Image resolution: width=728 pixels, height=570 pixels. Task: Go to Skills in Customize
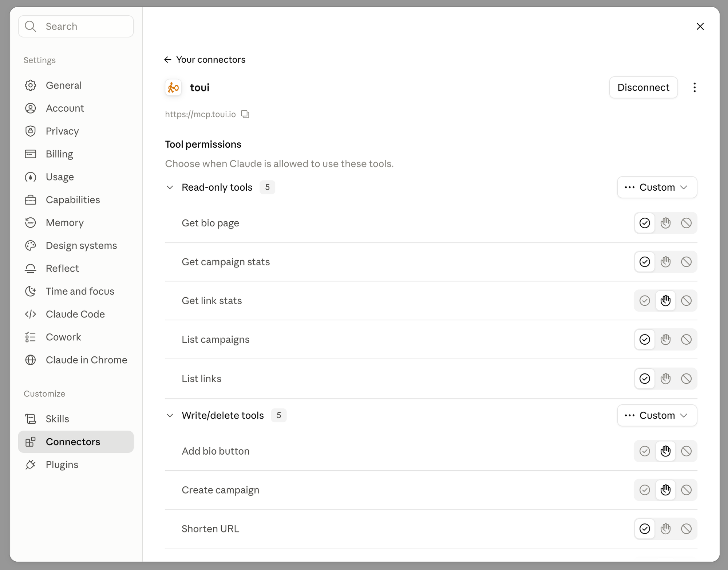point(76,419)
